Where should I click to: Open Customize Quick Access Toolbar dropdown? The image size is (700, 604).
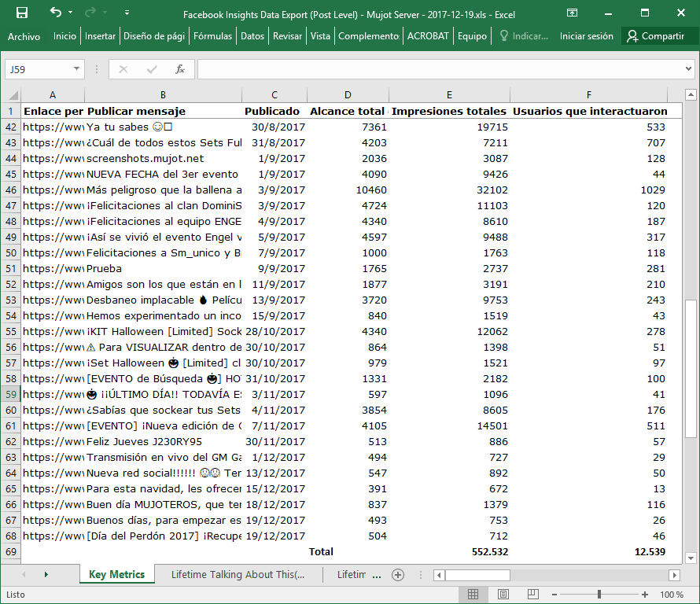click(127, 13)
